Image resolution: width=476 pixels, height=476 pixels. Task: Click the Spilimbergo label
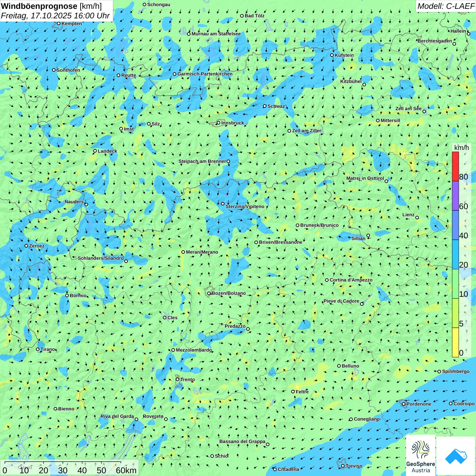click(456, 371)
